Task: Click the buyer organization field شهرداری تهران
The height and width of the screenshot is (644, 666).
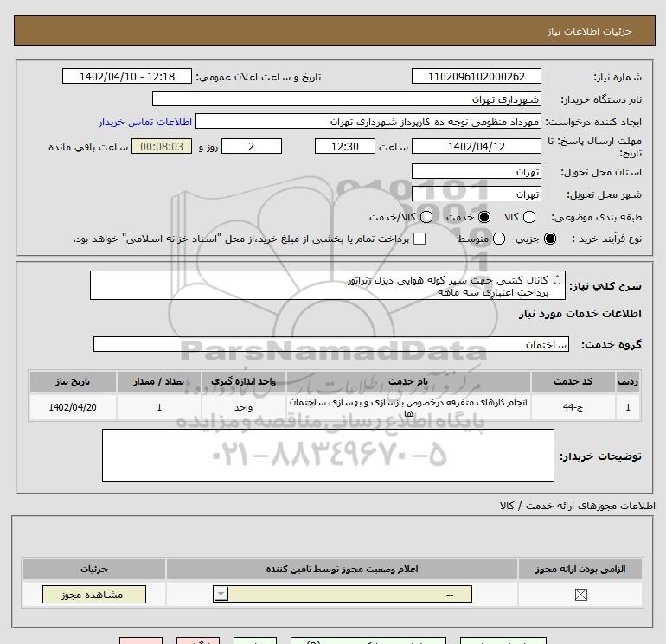Action: pos(347,99)
